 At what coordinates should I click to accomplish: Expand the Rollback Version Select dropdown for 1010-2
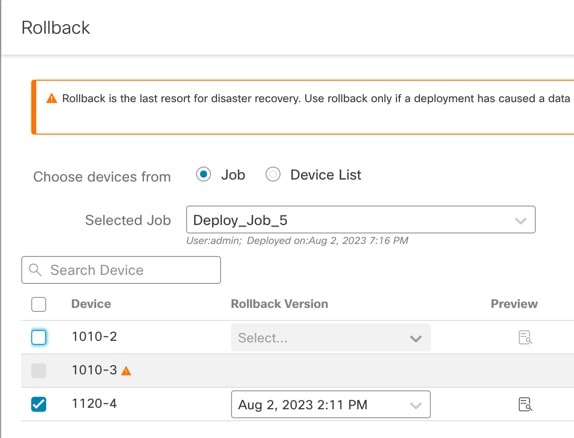pyautogui.click(x=331, y=337)
